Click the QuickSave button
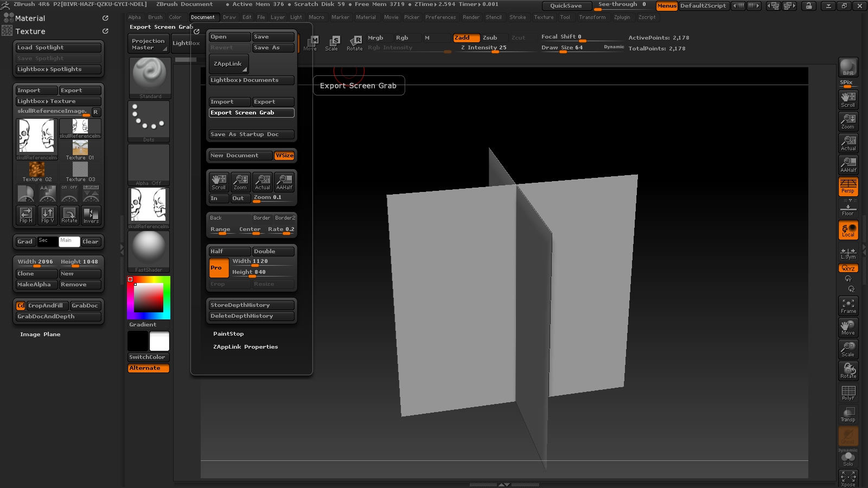 coord(566,6)
